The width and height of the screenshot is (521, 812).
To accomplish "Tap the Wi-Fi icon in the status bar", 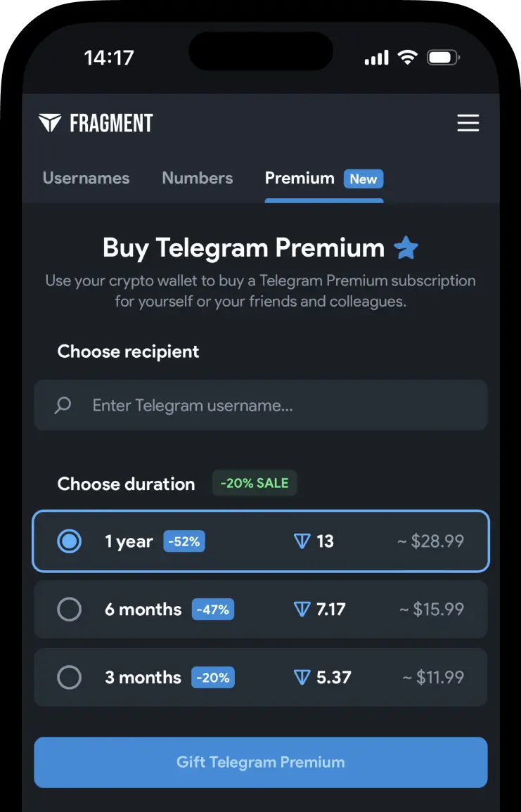I will [x=409, y=58].
